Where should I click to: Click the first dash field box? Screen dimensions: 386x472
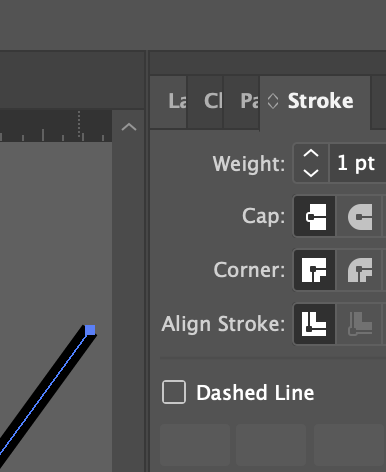click(x=195, y=445)
